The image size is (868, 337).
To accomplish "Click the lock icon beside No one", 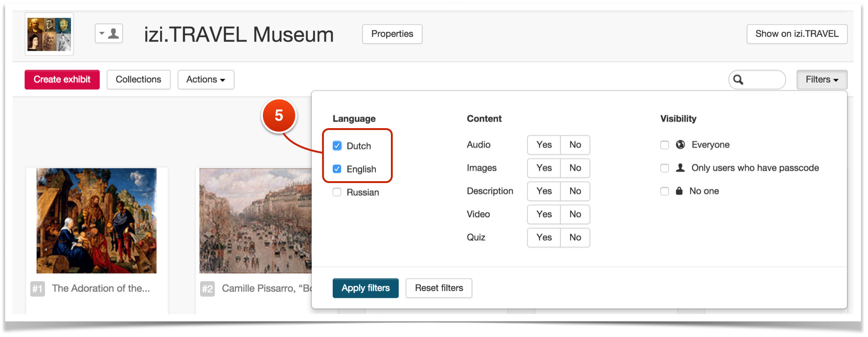I will 679,191.
